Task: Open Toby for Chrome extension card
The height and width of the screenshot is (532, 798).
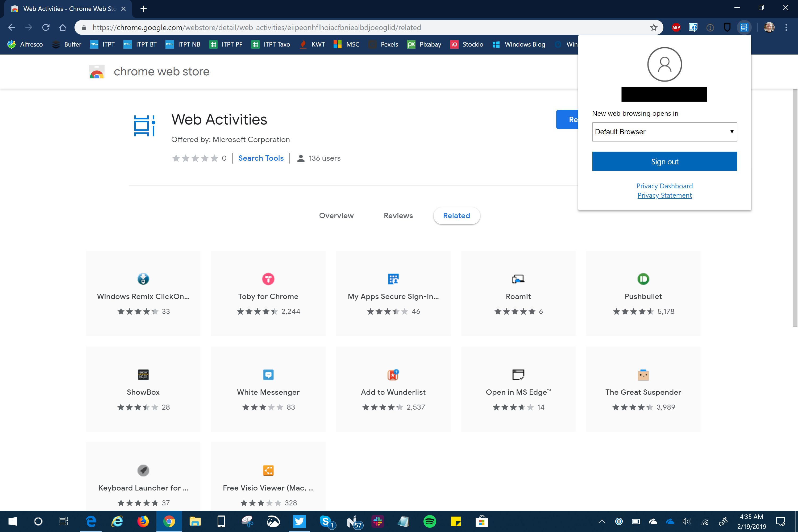Action: [268, 293]
